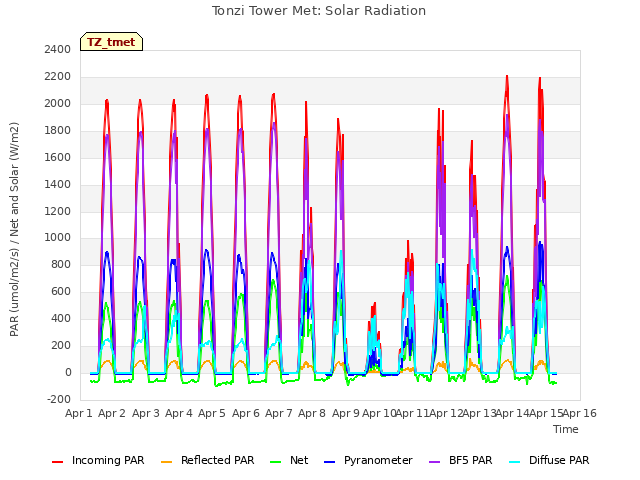Click the 2200 y-axis tick label
This screenshot has width=640, height=480.
pyautogui.click(x=58, y=77)
